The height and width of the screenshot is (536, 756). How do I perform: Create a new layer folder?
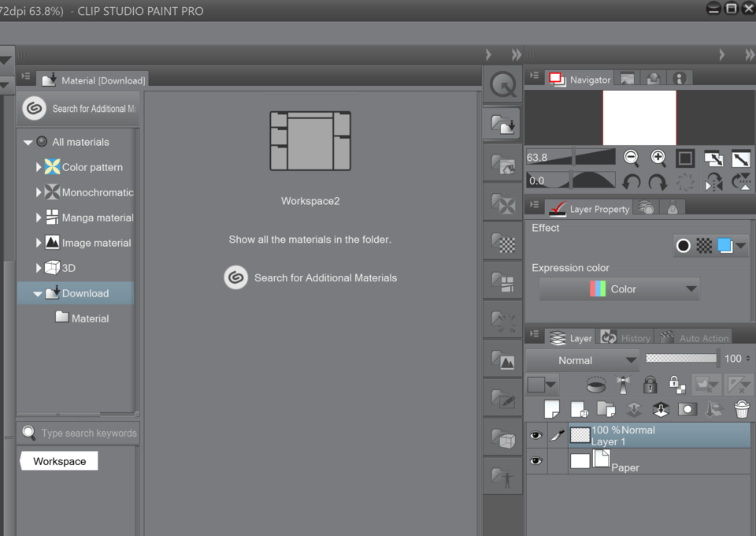coord(606,409)
